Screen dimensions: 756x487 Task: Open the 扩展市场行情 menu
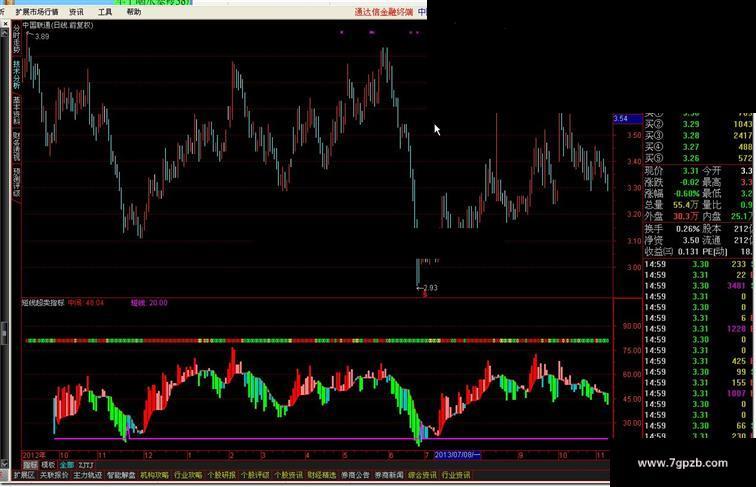[x=37, y=12]
